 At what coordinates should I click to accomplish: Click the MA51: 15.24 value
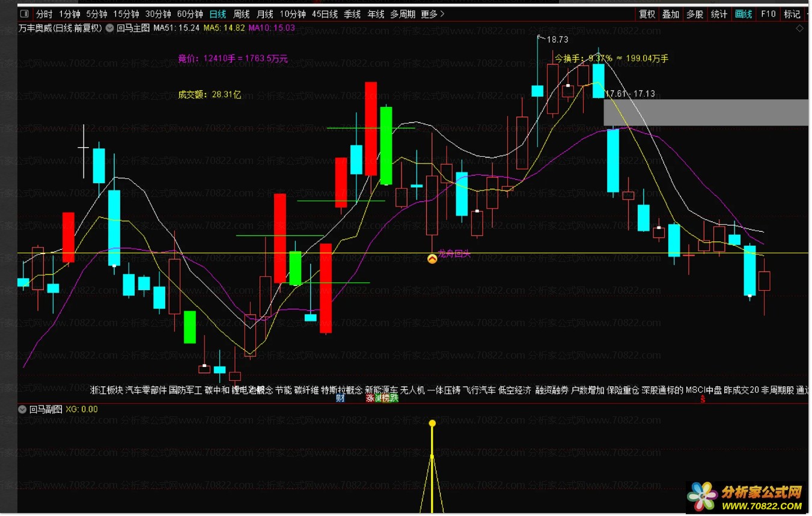(x=177, y=28)
